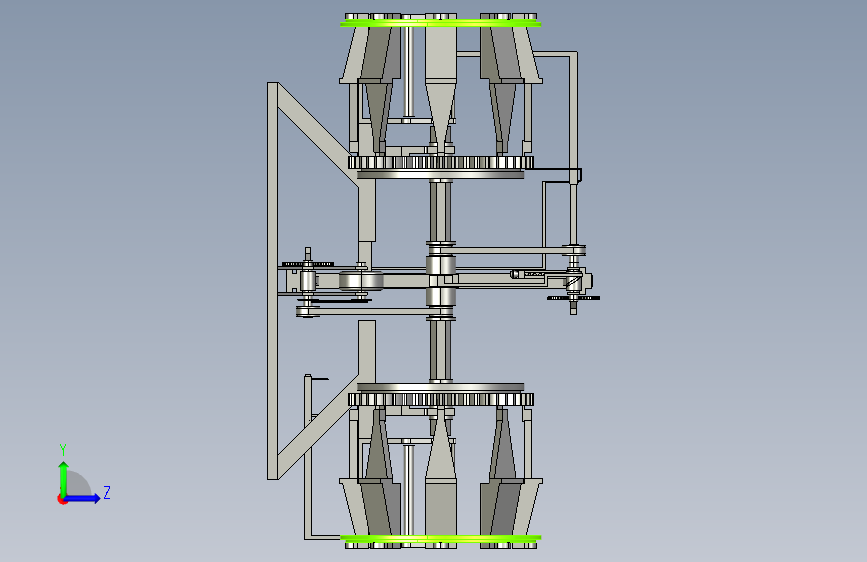The height and width of the screenshot is (562, 867).
Task: Select the left vertical frame bar
Action: (x=273, y=280)
